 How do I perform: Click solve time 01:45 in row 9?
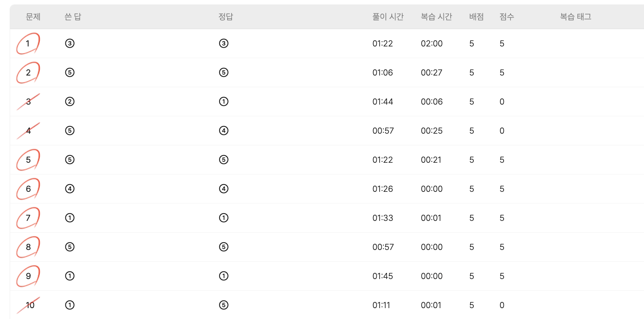coord(383,276)
